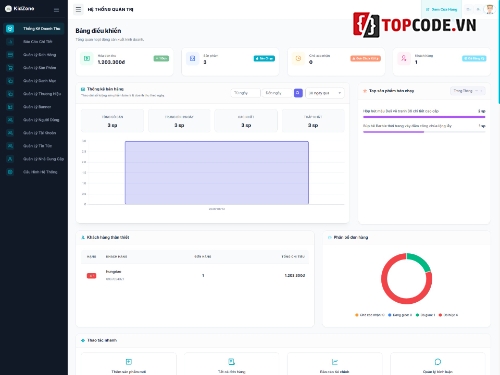The image size is (500, 375).
Task: Toggle the blue legend item in donut chart
Action: 400,315
